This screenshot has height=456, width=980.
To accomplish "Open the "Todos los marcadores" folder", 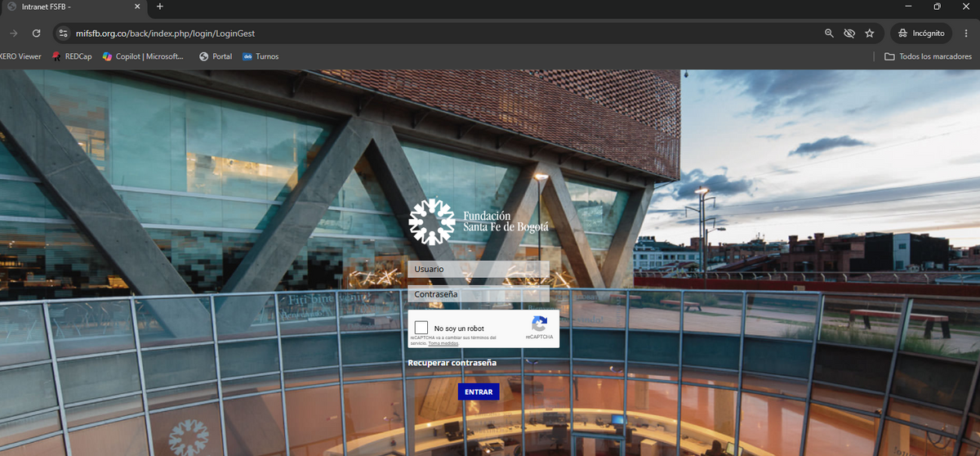I will click(x=929, y=56).
